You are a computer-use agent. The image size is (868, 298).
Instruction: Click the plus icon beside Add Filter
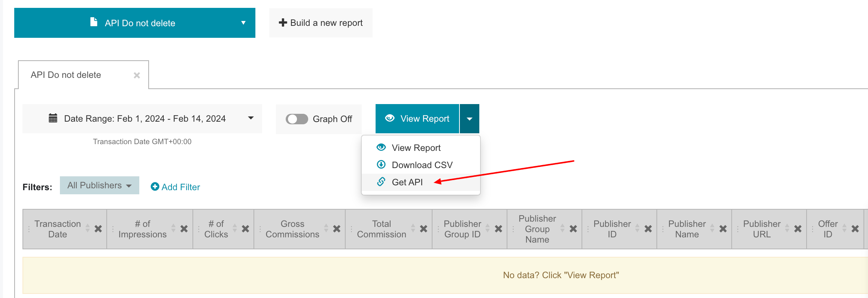(x=155, y=186)
